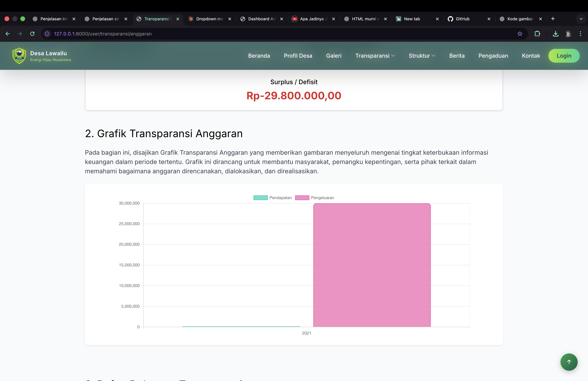View site information via the info icon

point(47,34)
